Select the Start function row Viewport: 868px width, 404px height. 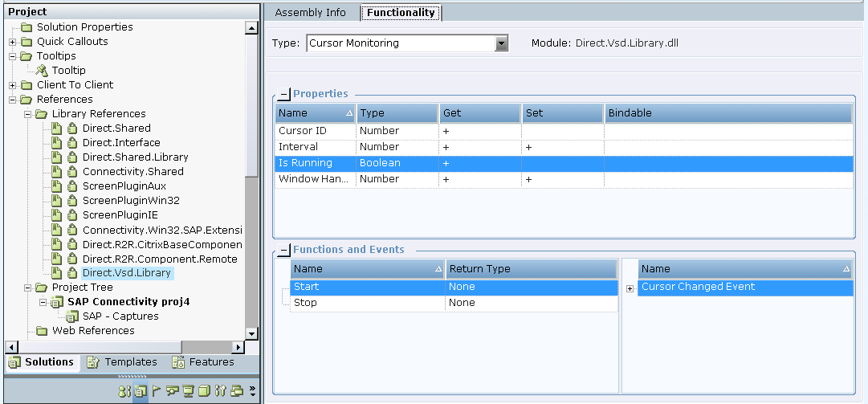point(454,288)
